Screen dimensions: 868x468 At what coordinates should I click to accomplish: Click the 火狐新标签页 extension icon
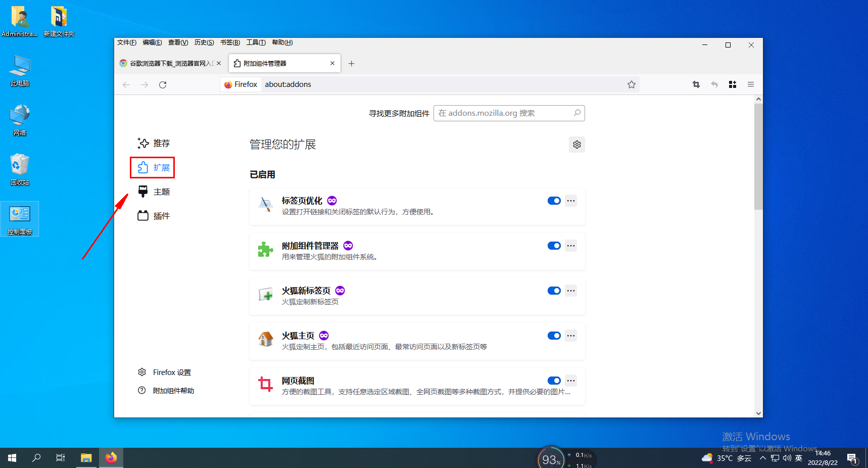click(266, 294)
